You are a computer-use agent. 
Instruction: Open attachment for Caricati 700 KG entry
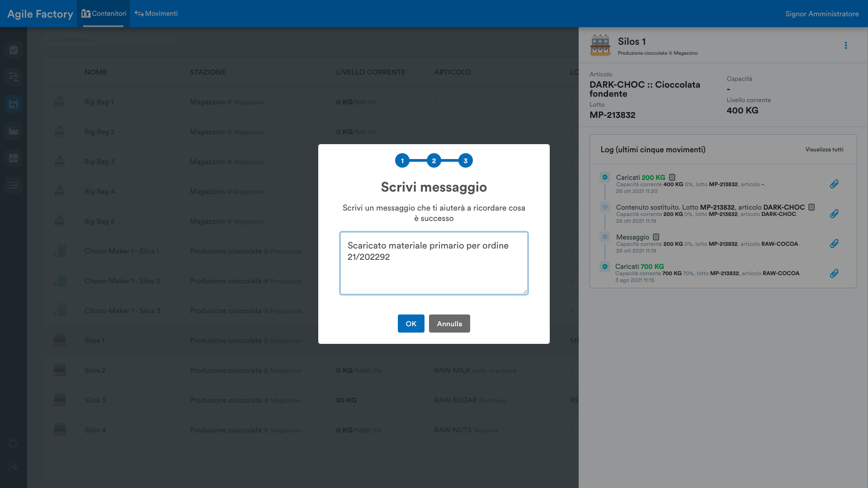click(x=834, y=273)
